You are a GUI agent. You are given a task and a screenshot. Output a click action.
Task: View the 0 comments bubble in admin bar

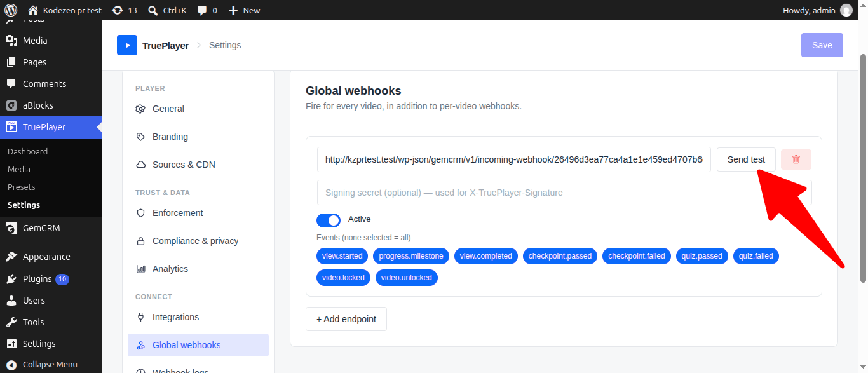pyautogui.click(x=207, y=10)
